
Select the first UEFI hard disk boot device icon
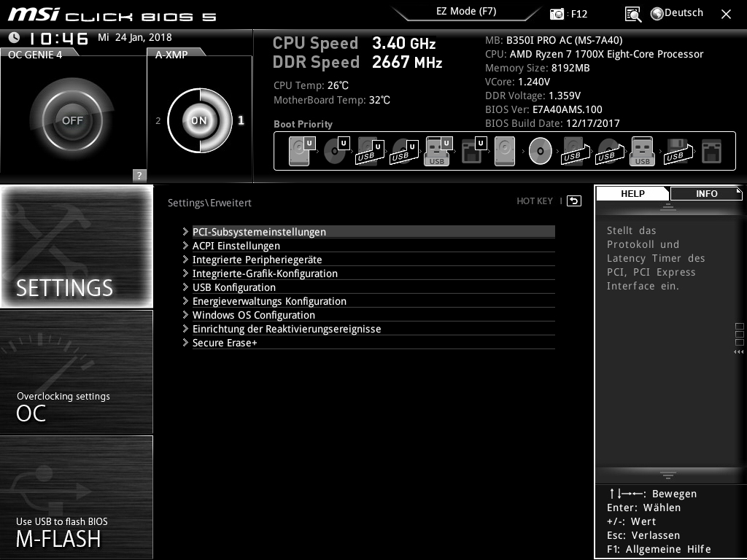(x=302, y=152)
